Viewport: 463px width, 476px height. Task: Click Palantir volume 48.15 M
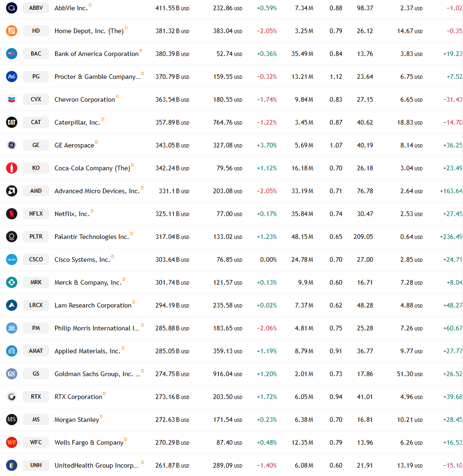tap(302, 237)
